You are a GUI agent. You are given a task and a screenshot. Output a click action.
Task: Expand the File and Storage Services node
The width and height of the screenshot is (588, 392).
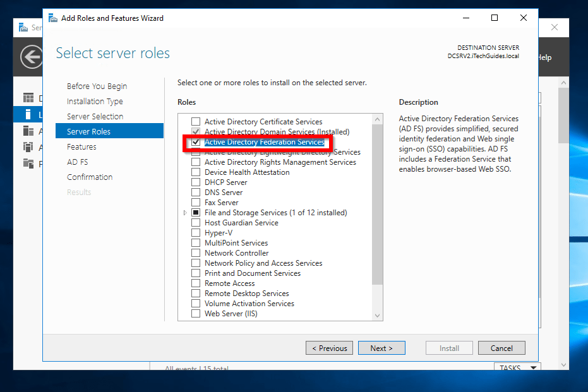[x=184, y=212]
